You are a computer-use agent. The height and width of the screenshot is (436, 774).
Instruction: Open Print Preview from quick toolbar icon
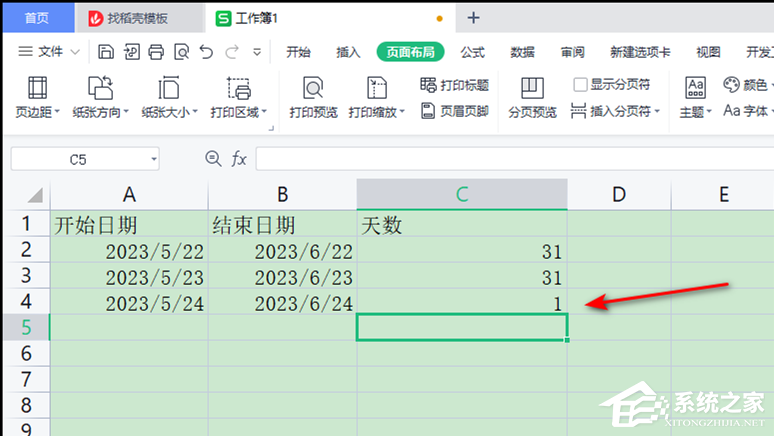point(181,52)
